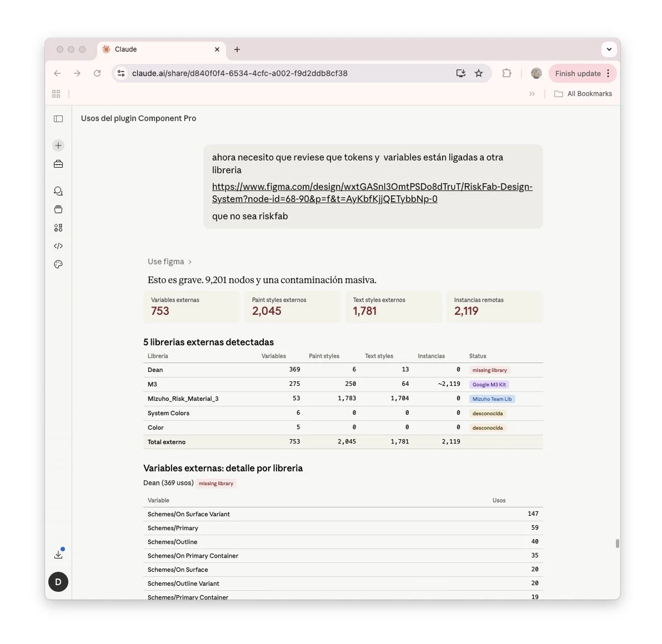Click the Color library row name
The width and height of the screenshot is (662, 644).
click(x=156, y=427)
